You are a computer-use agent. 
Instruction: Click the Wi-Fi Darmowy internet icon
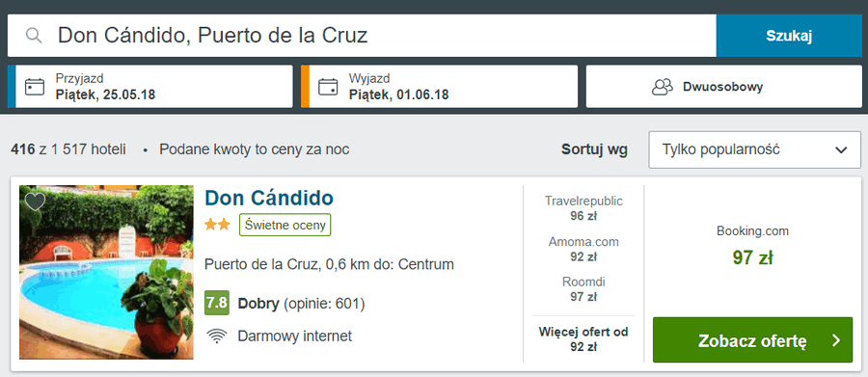pyautogui.click(x=216, y=337)
